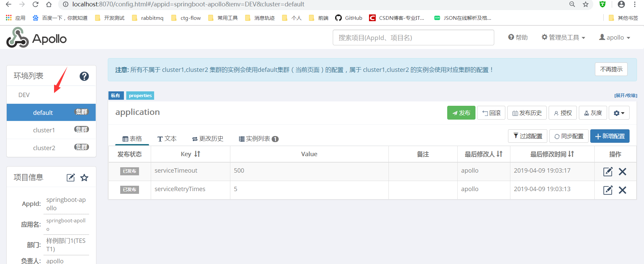644x264 pixels.
Task: Sort by 最后修改人 column arrows
Action: pos(500,154)
